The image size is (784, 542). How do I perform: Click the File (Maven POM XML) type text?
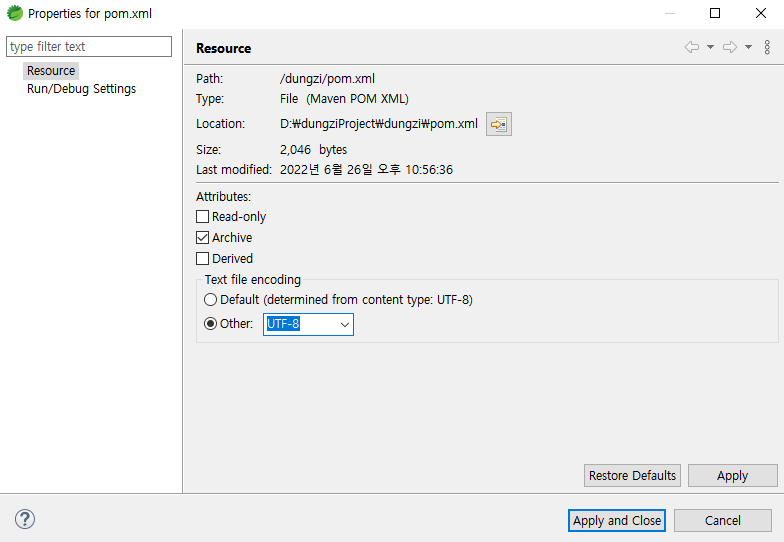click(x=344, y=98)
